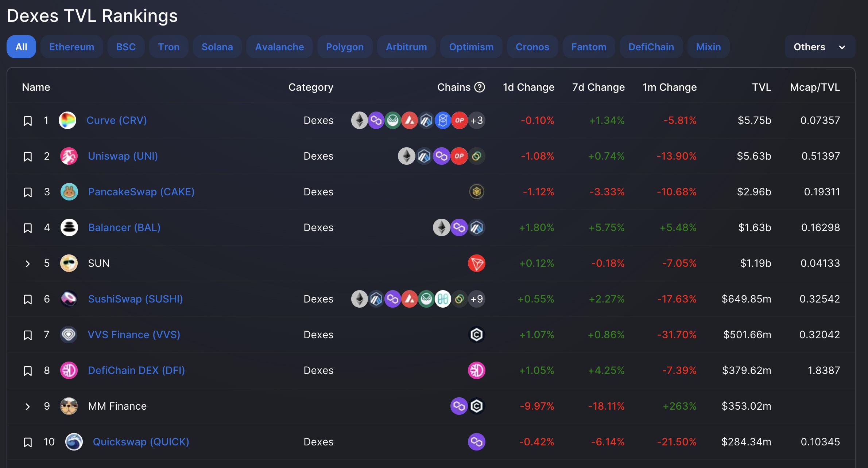Click the BSC chain icon in PancakeSwap row
This screenshot has height=468, width=868.
(477, 192)
